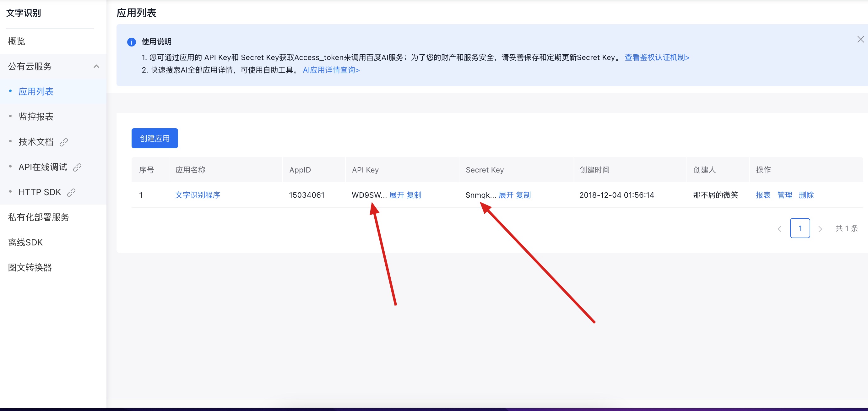Open 概览 in the sidebar
Viewport: 868px width, 411px height.
(17, 41)
